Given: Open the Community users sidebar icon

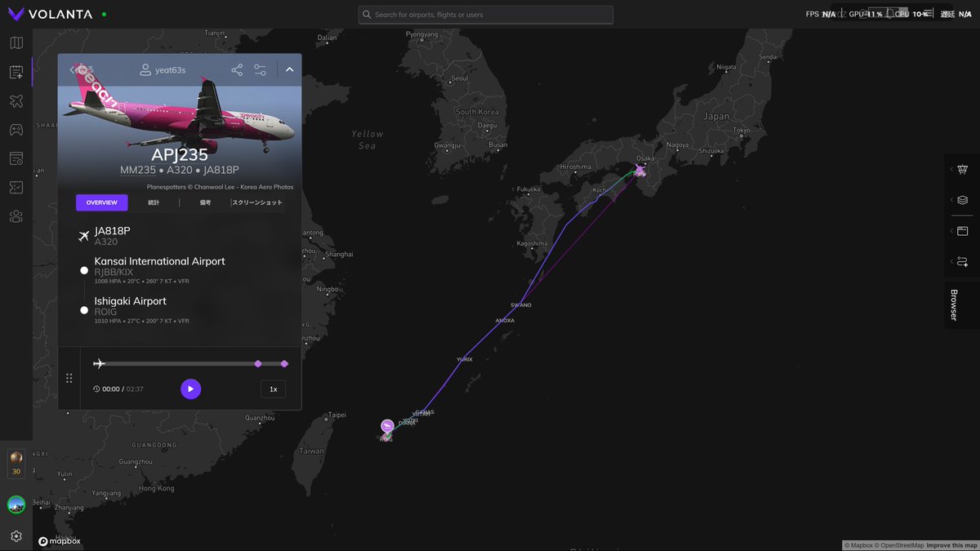Looking at the screenshot, I should coord(16,216).
